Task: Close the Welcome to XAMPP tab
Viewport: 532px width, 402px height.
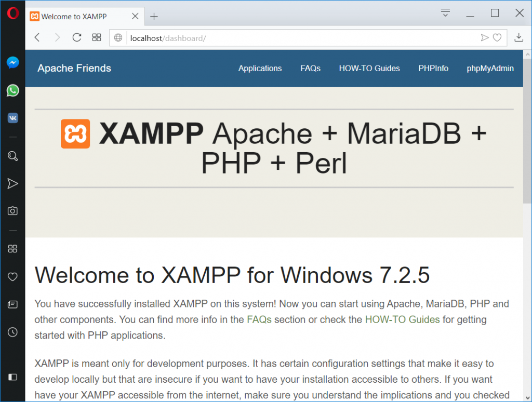Action: click(x=135, y=16)
